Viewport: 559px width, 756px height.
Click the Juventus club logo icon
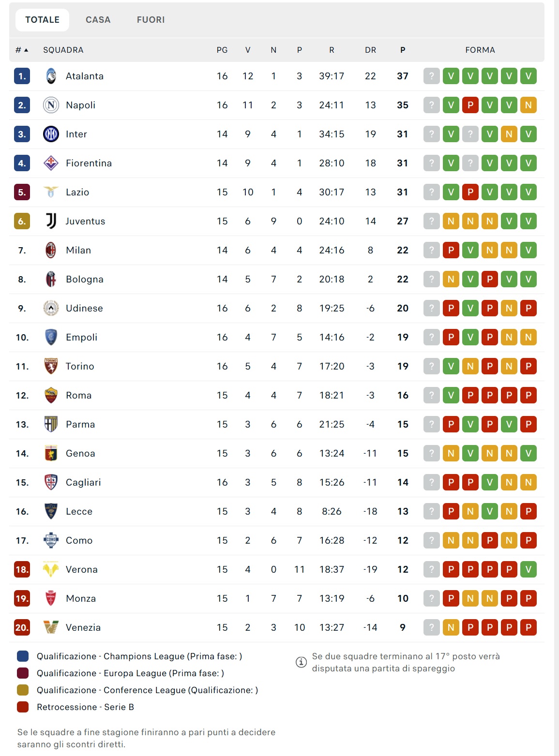[x=51, y=221]
